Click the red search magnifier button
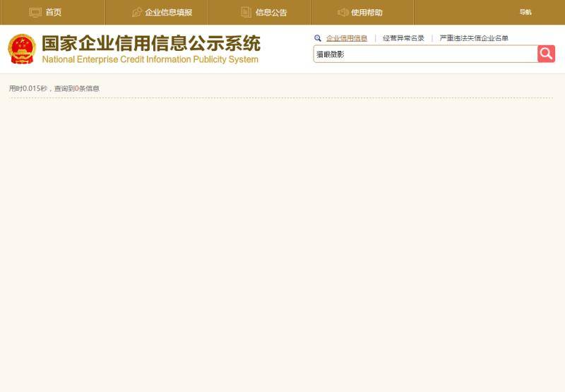Viewport: 565px width, 392px height. coord(546,54)
